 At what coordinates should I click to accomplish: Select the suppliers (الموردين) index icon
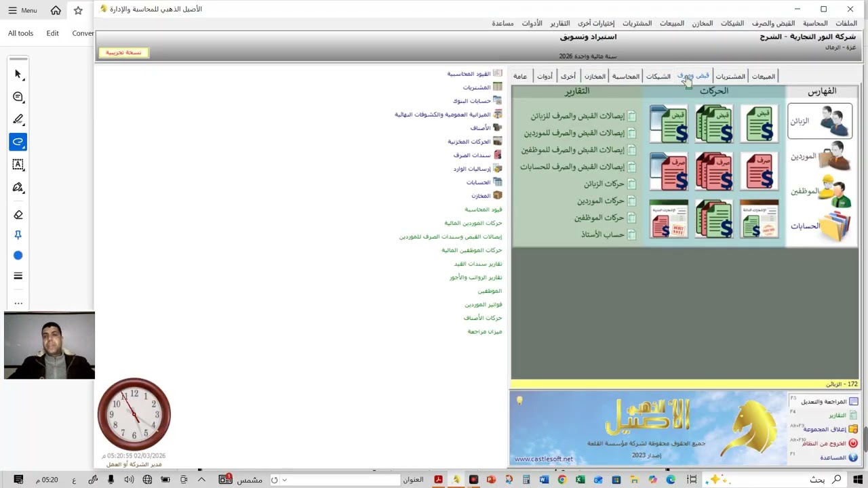(820, 156)
